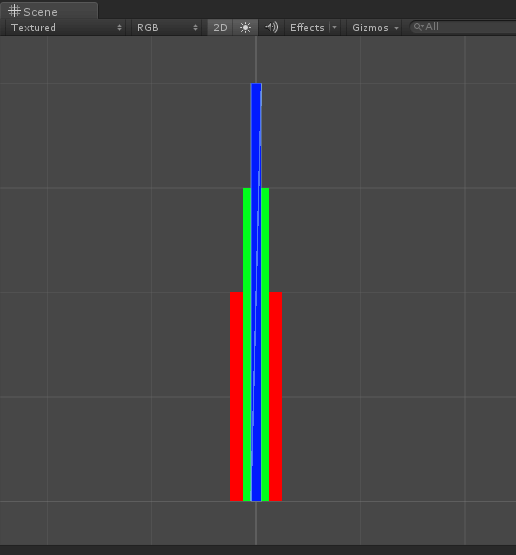Click the magnifier icon in the search box
Screen dimensions: 516x555
coord(418,27)
